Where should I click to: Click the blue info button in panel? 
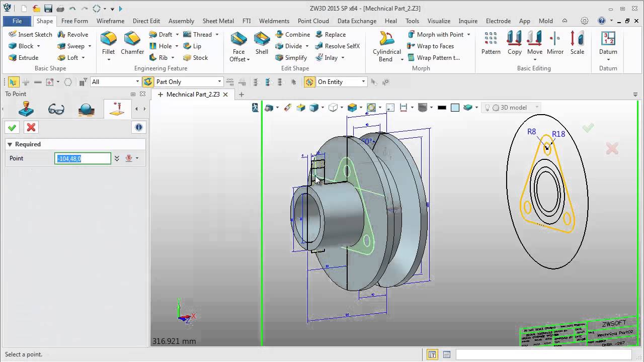[x=139, y=127]
